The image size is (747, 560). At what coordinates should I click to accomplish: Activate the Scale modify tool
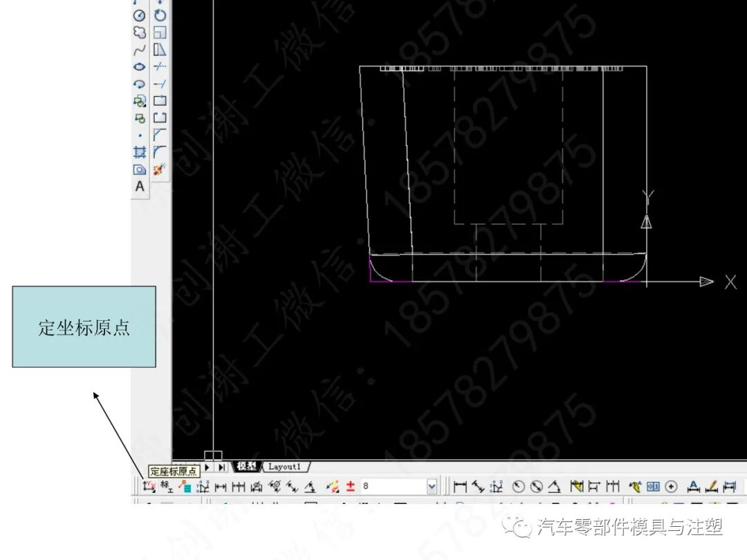[x=160, y=32]
